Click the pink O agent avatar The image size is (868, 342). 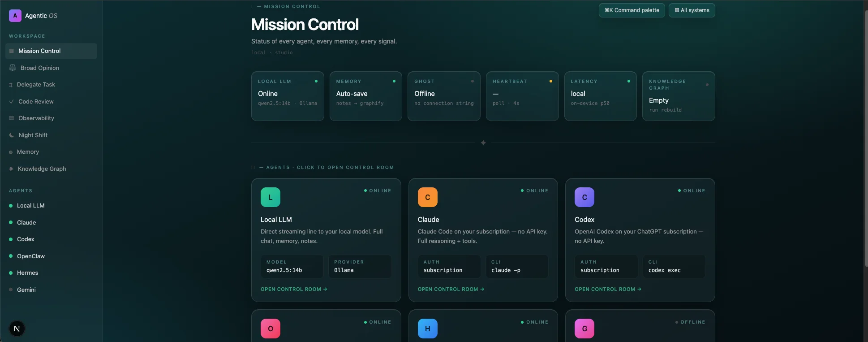point(271,329)
